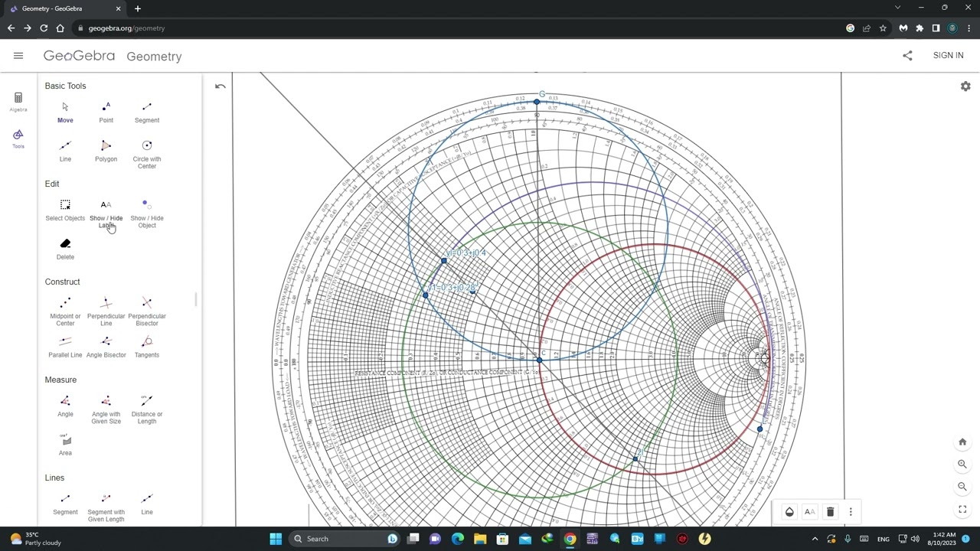This screenshot has height=551, width=980.
Task: Zoom out of the graphics view
Action: 962,487
